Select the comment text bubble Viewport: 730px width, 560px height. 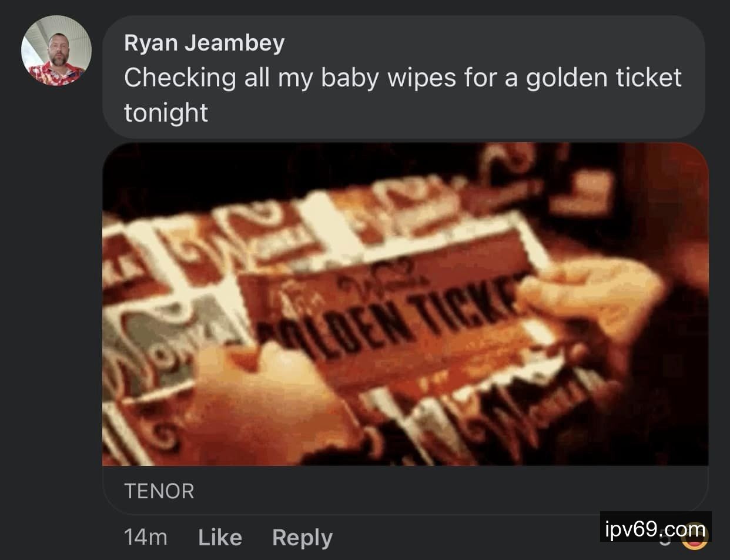point(404,77)
